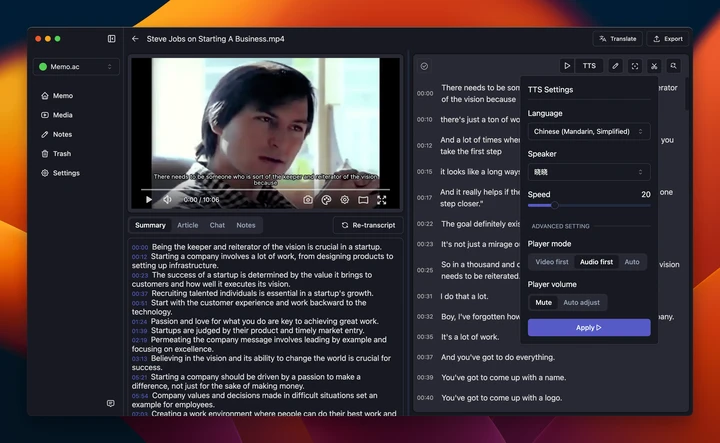Jump to summary timestamp 01:24

tap(140, 321)
